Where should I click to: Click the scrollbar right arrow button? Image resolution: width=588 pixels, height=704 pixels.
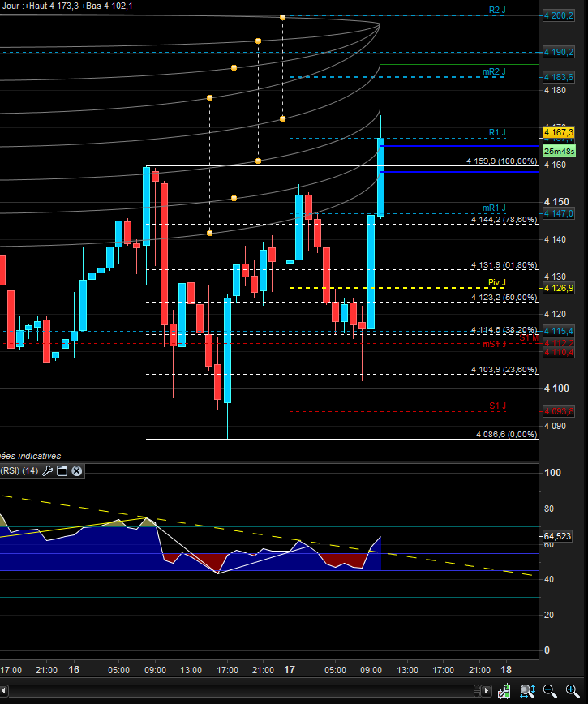pos(487,690)
